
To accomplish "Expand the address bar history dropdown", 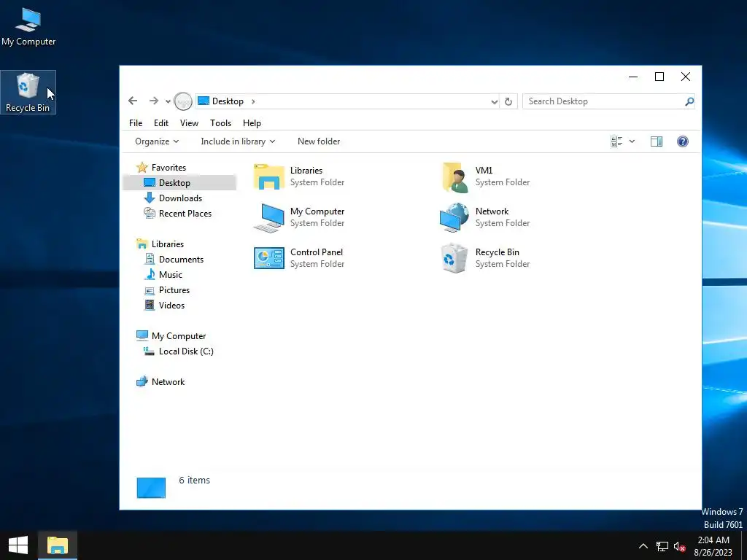I will (x=494, y=101).
